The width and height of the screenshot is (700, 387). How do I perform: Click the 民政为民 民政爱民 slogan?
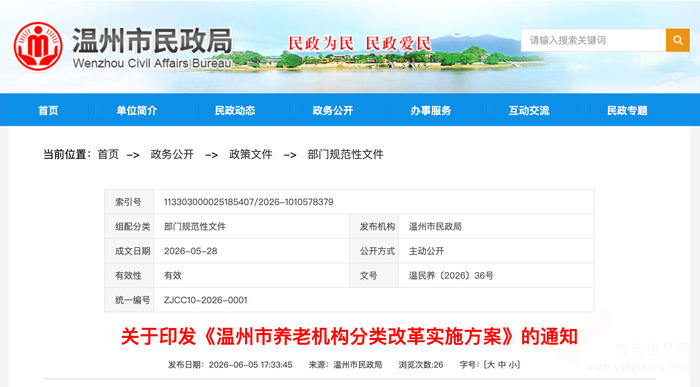coord(360,43)
